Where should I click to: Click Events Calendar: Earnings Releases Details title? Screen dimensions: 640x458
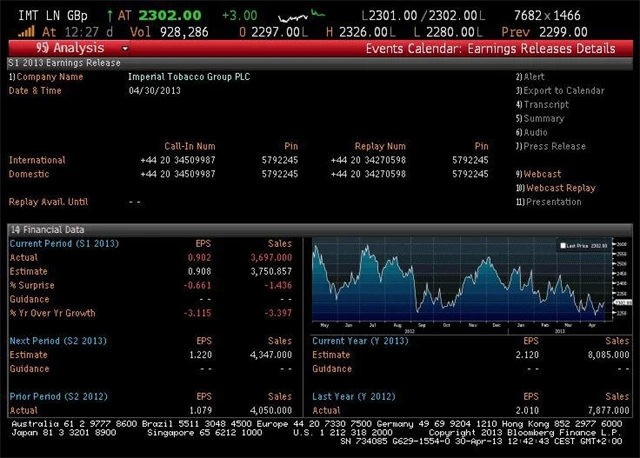pyautogui.click(x=490, y=49)
